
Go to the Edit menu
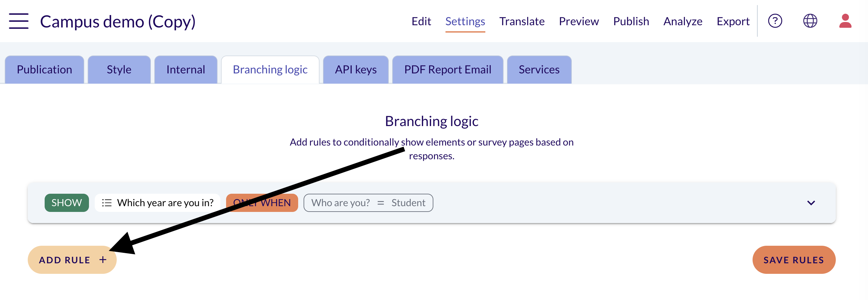pos(421,21)
